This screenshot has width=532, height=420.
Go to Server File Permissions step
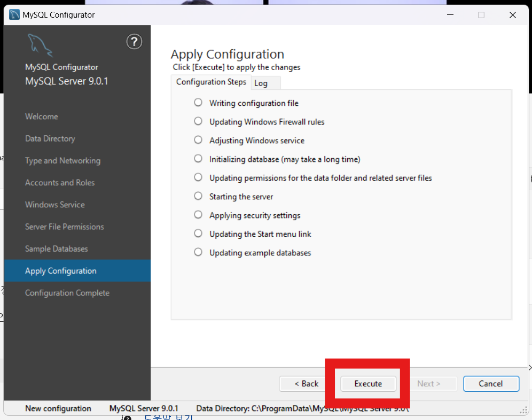click(65, 227)
